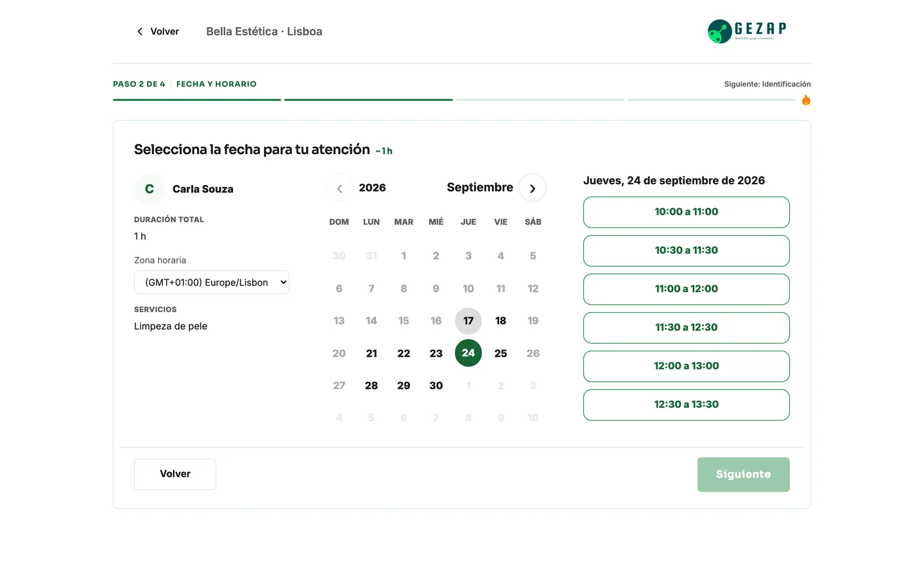
Task: Select September 21 on calendar
Action: pyautogui.click(x=372, y=353)
